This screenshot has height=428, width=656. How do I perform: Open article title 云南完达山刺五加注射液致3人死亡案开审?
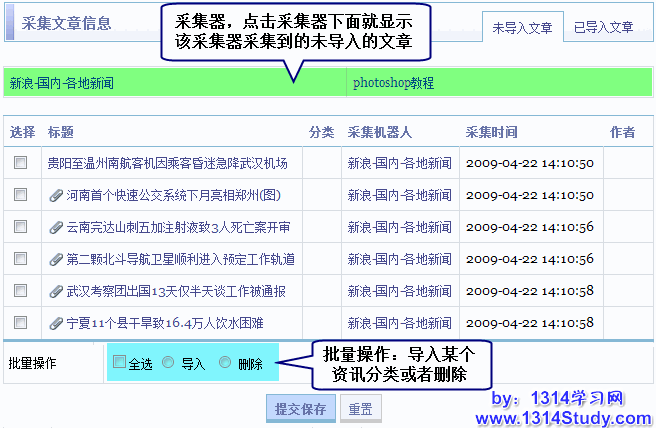(178, 227)
